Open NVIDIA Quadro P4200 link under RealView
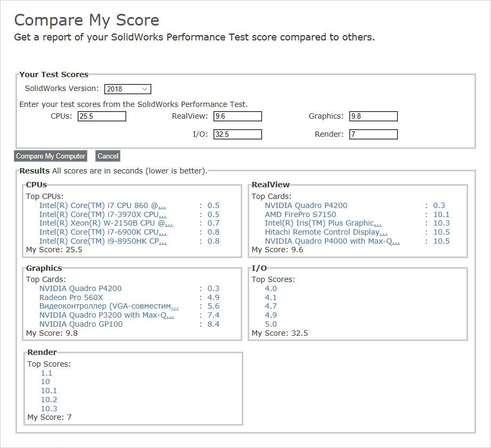Image resolution: width=491 pixels, height=448 pixels. [306, 205]
